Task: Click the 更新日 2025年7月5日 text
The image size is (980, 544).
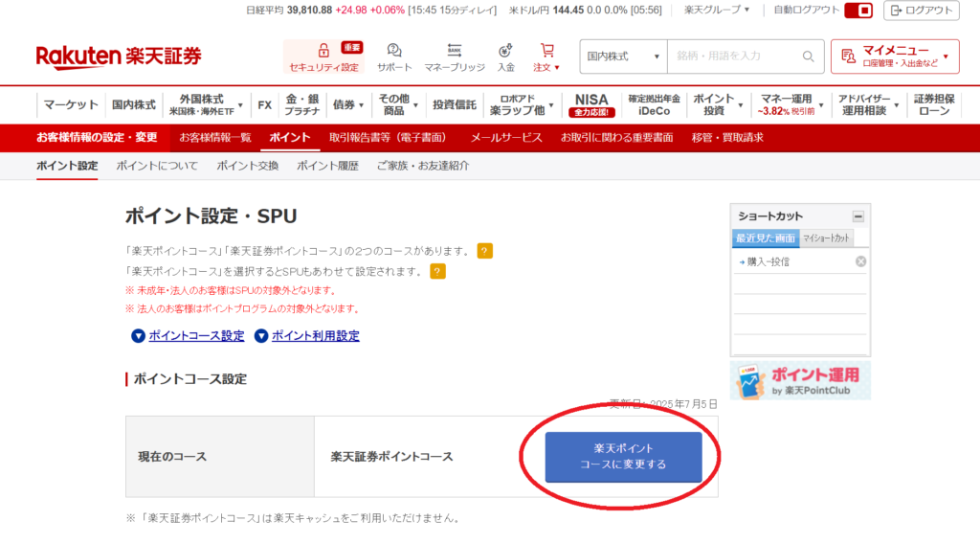Action: click(662, 404)
